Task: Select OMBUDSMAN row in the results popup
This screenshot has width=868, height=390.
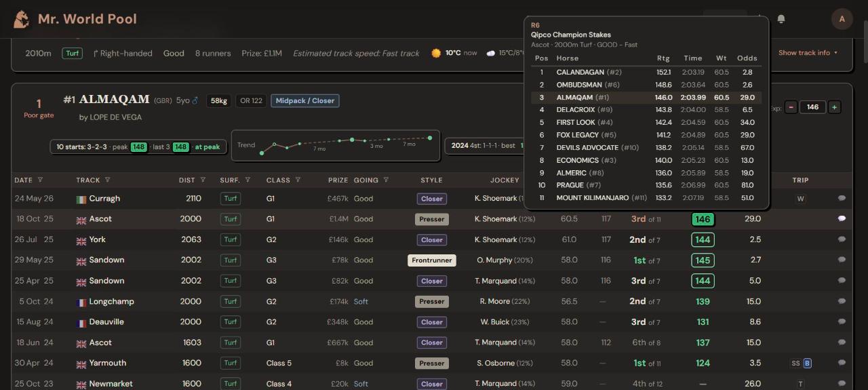Action: pyautogui.click(x=646, y=85)
